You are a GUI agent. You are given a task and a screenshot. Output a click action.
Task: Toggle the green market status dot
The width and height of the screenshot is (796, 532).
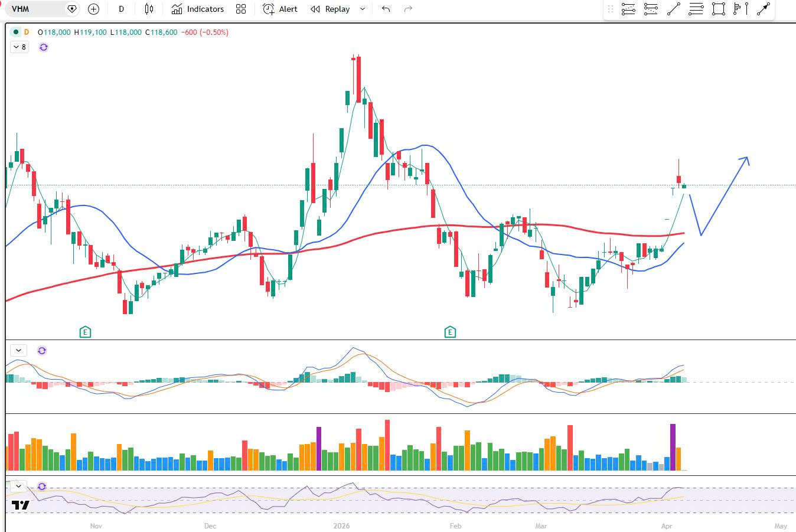coord(16,32)
